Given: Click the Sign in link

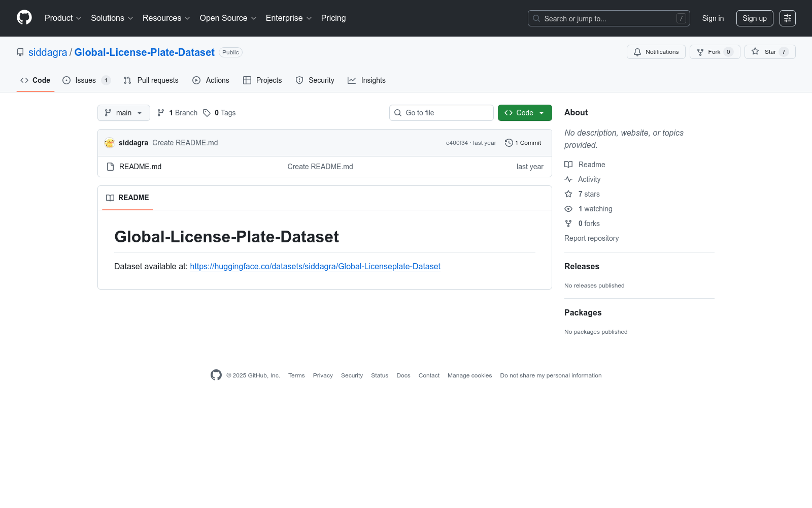Looking at the screenshot, I should (x=713, y=18).
